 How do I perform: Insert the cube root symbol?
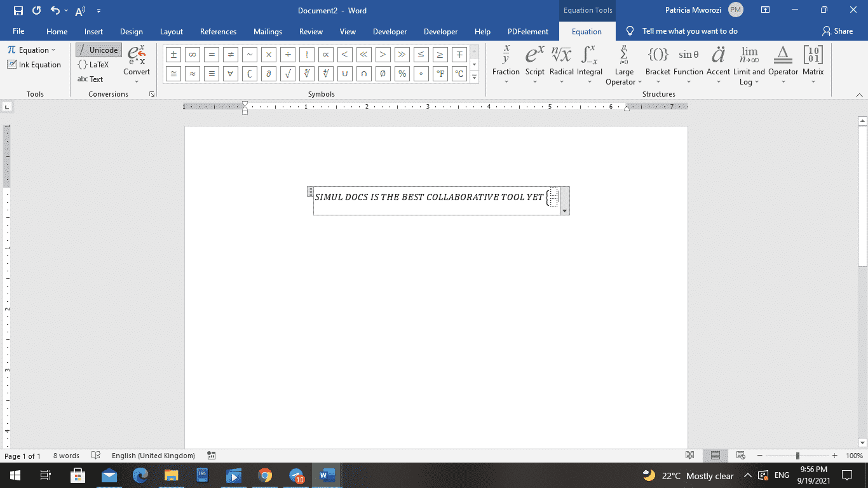(x=306, y=74)
